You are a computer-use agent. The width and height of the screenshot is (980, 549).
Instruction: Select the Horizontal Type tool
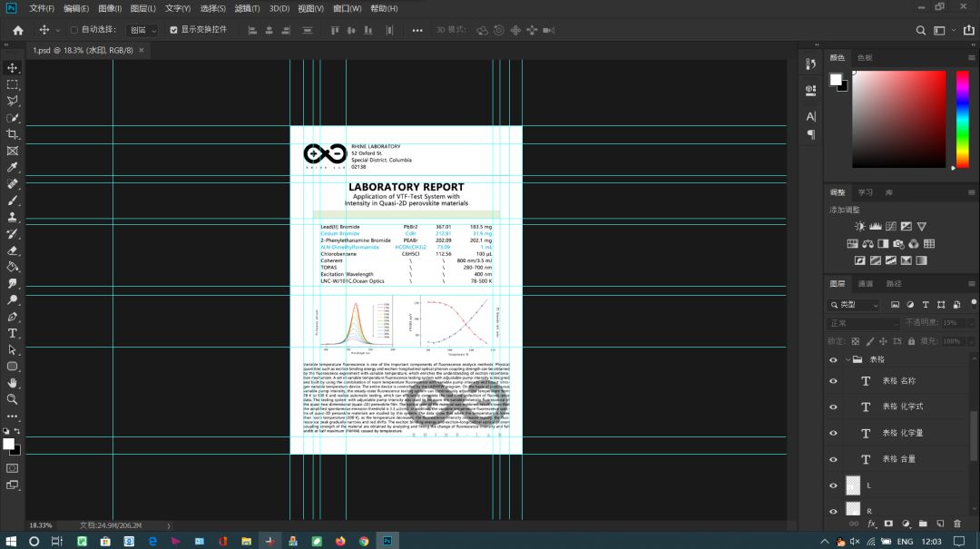pos(12,333)
